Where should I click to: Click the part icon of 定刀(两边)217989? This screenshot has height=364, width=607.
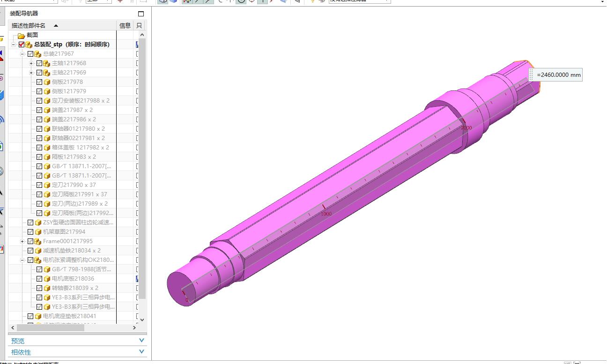coord(47,204)
